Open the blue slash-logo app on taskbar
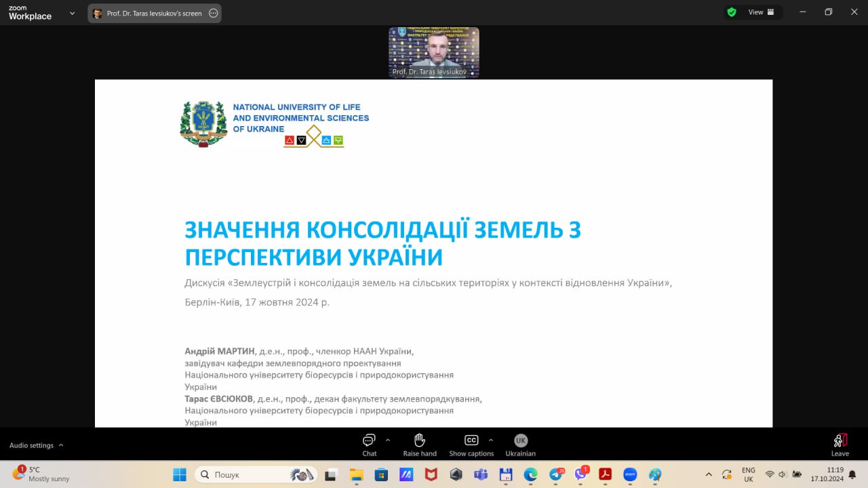 (x=406, y=474)
